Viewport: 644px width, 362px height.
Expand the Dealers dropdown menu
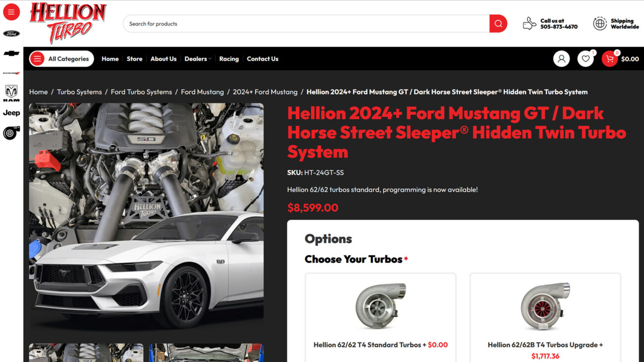(197, 58)
